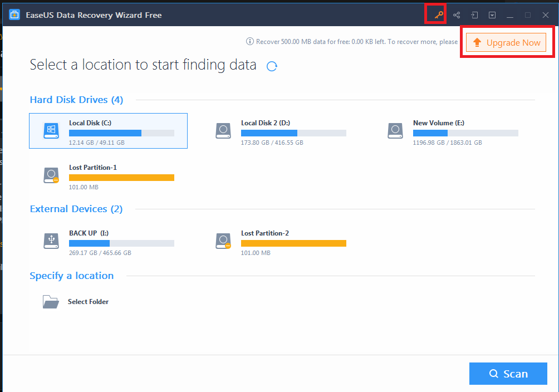Click the C: drive usage bar

click(x=121, y=133)
